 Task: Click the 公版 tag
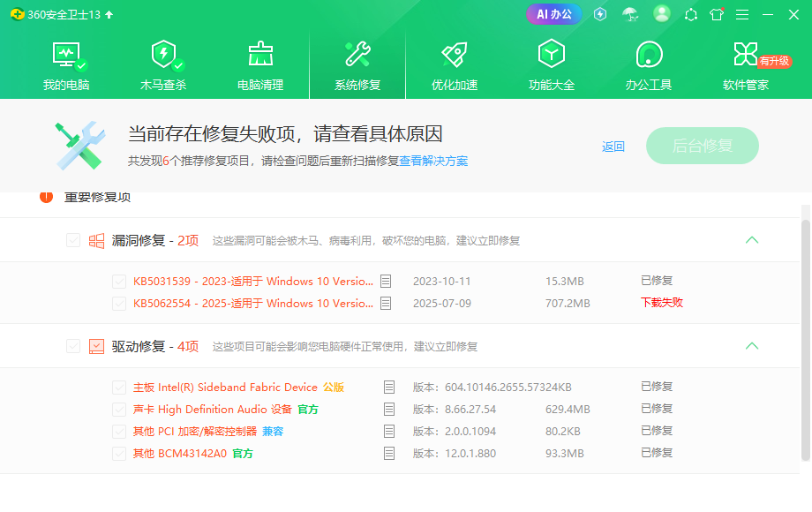pos(334,388)
